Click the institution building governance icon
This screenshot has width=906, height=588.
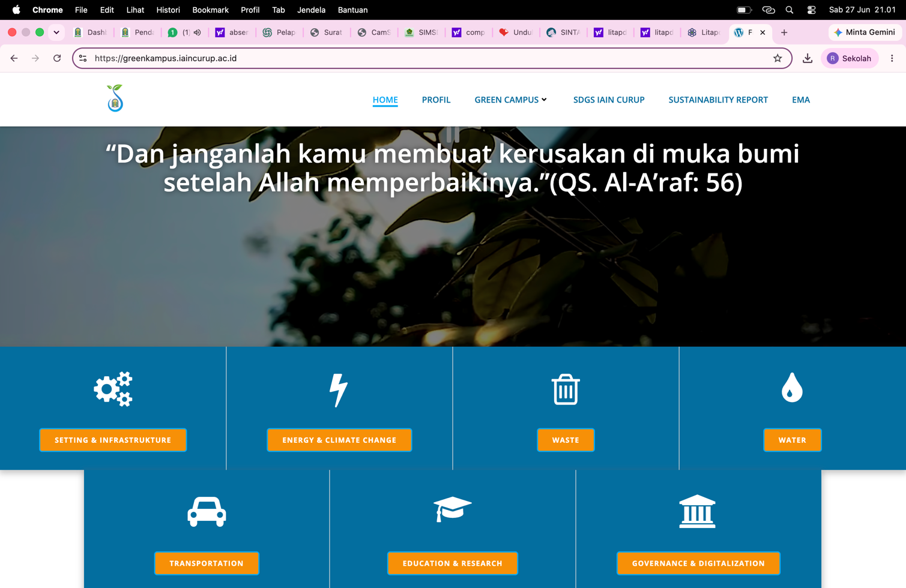(x=697, y=511)
